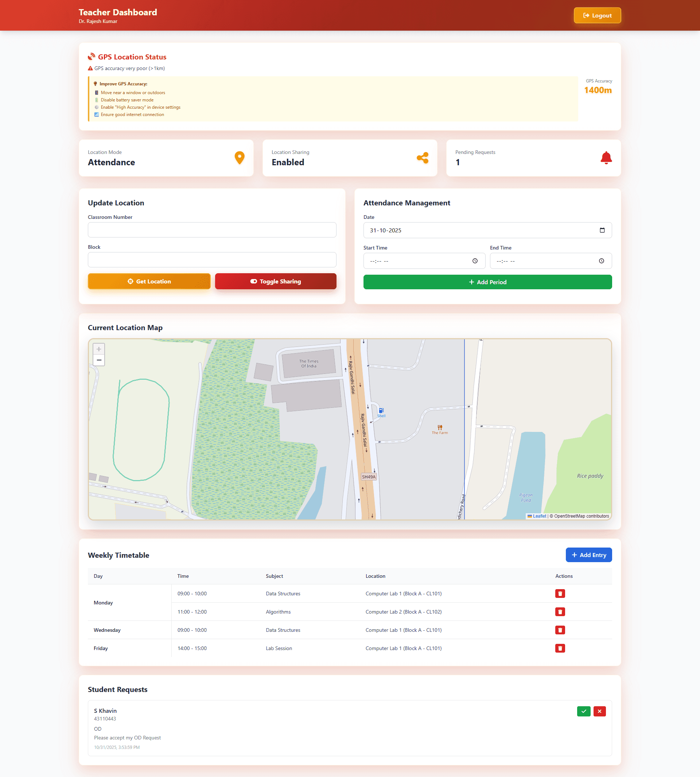Zoom in on the location map

(x=99, y=349)
